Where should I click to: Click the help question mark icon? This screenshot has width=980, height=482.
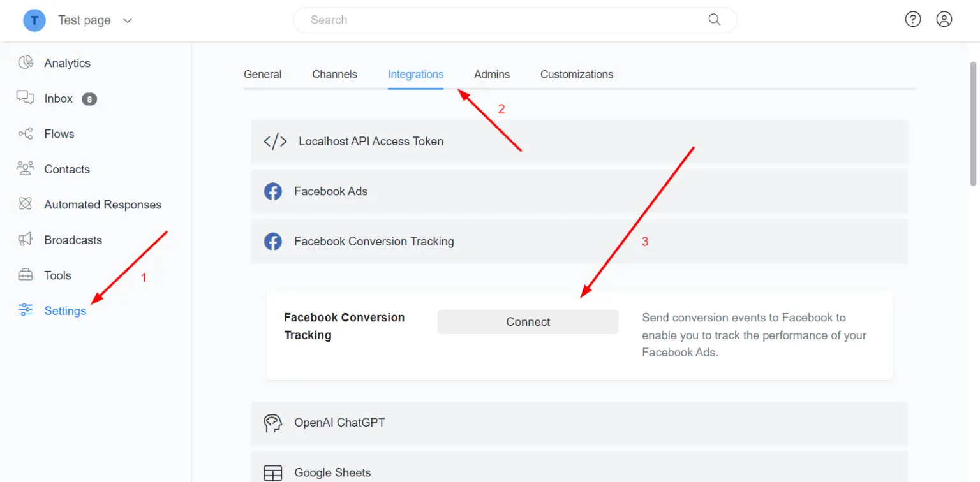tap(913, 19)
